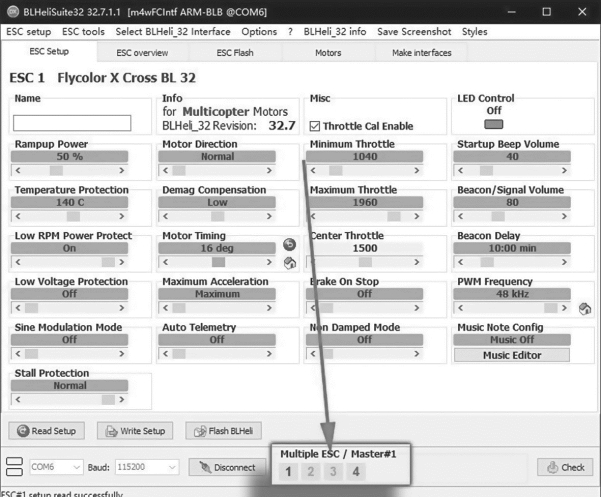Image resolution: width=601 pixels, height=497 pixels.
Task: Increase Brake On Stop with right arrow
Action: (417, 308)
